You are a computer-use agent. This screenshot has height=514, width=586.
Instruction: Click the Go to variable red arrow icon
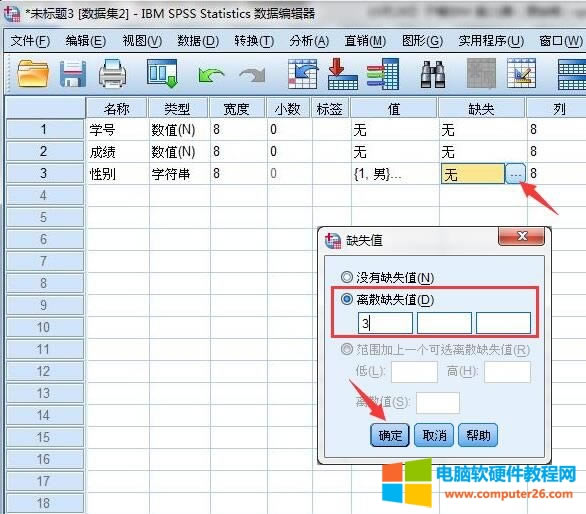point(342,74)
